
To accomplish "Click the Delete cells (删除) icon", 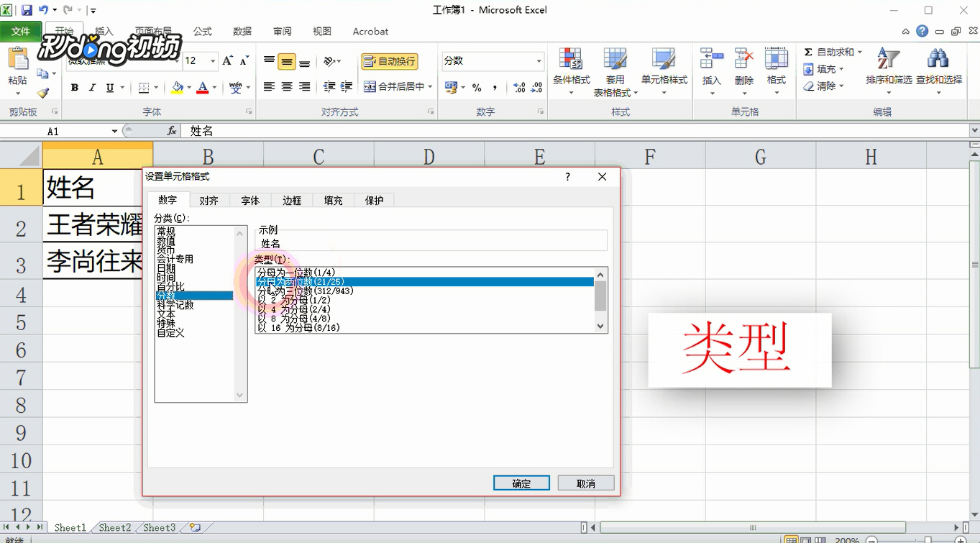I will (744, 59).
